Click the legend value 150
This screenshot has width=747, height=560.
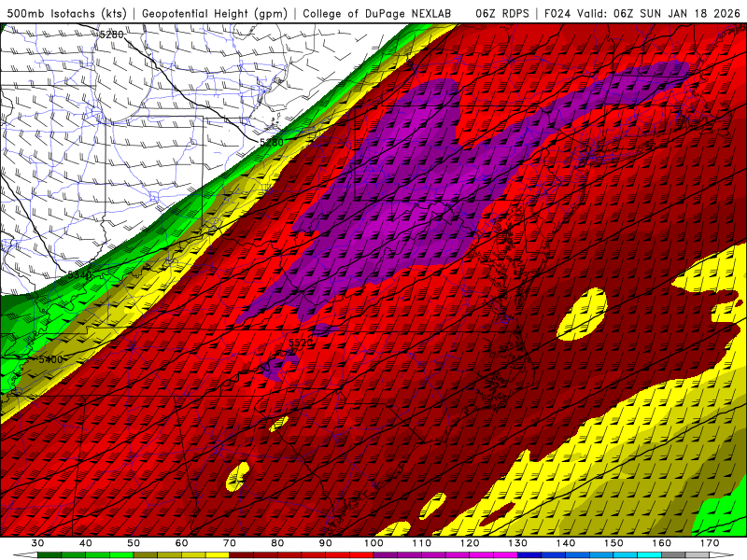[614, 543]
